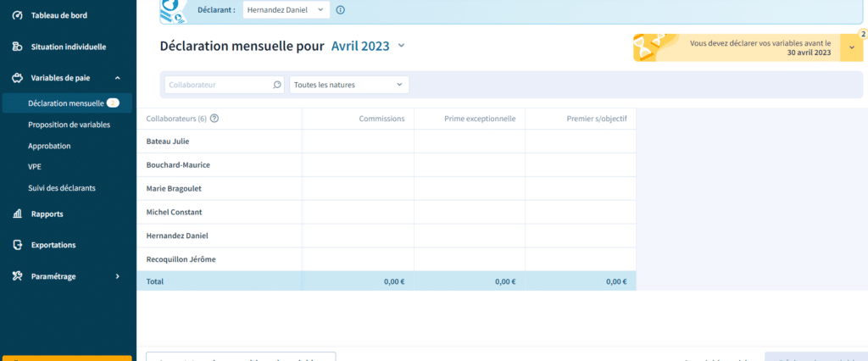Image resolution: width=868 pixels, height=361 pixels.
Task: Click collaborator name Bateau Julie
Action: (x=168, y=142)
